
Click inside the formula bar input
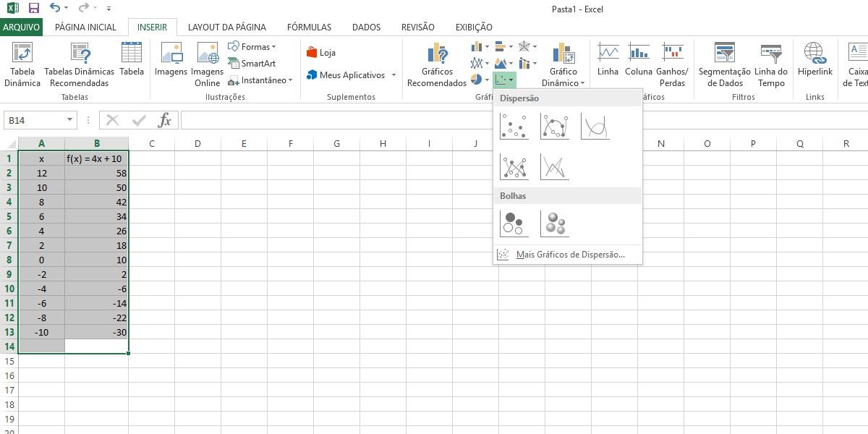point(506,120)
